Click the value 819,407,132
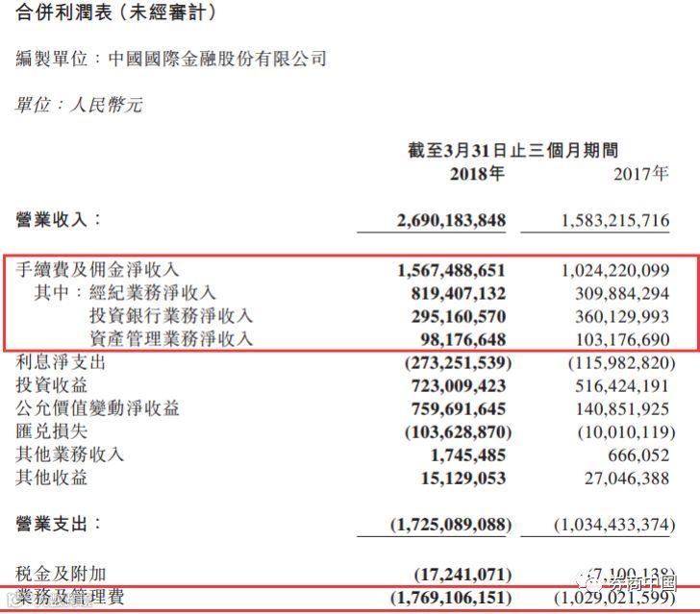The height and width of the screenshot is (614, 700). tap(459, 294)
